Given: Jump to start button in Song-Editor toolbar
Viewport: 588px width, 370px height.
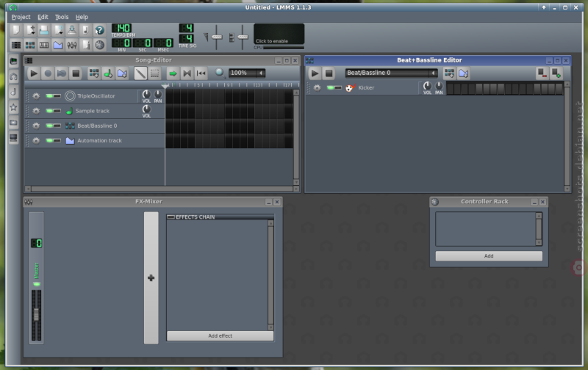Looking at the screenshot, I should pos(201,73).
